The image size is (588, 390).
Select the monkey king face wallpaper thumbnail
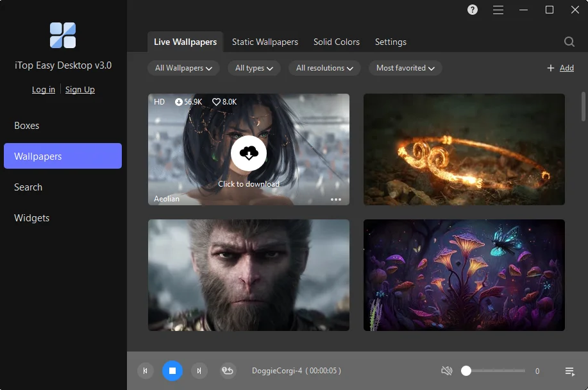[x=249, y=275]
